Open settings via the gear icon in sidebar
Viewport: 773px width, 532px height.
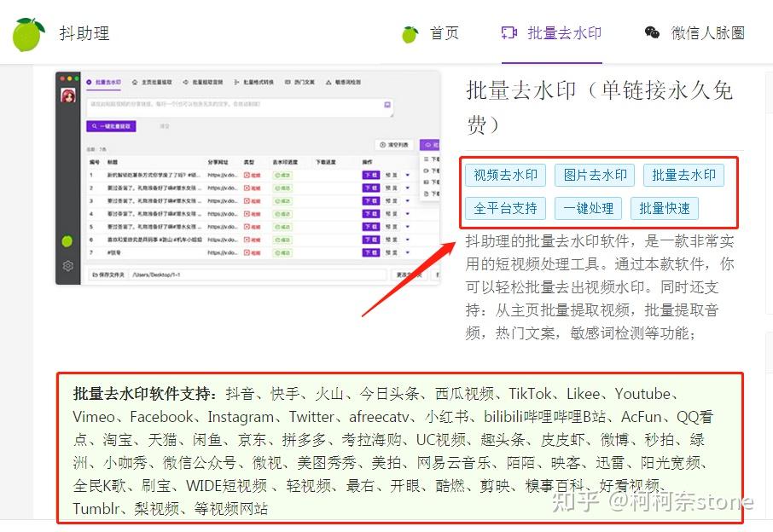(68, 266)
